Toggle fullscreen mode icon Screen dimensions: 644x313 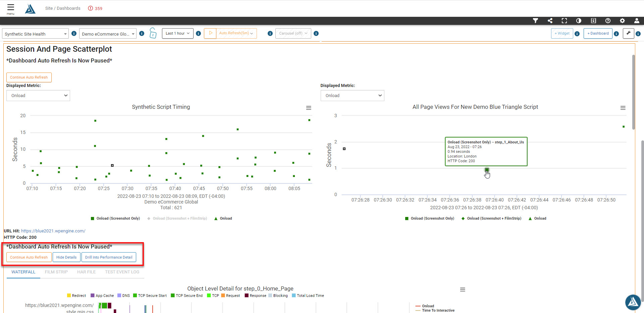[565, 21]
